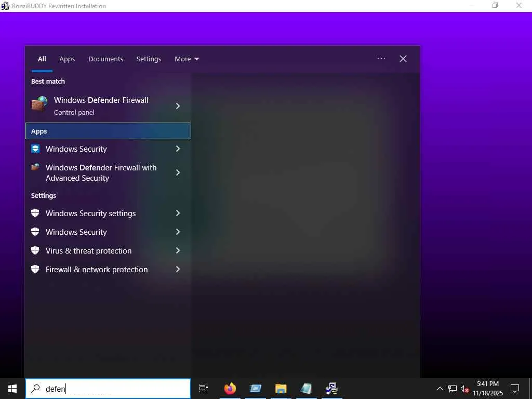This screenshot has width=532, height=399.
Task: Restore down the BonziBUDDY installer window
Action: 495,5
